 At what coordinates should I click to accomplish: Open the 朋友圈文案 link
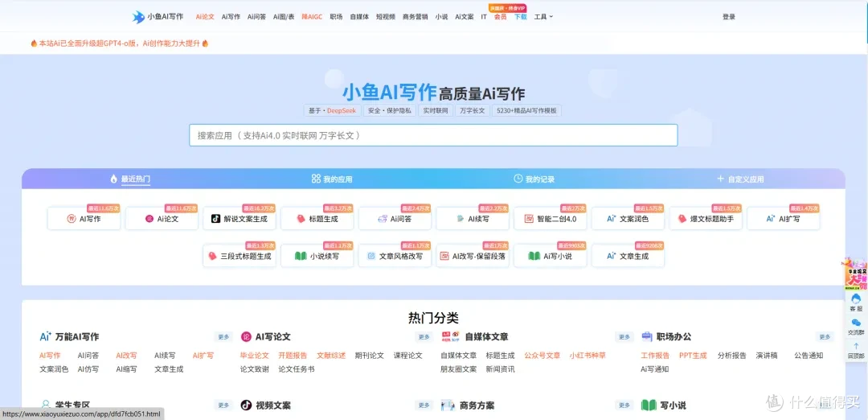pyautogui.click(x=458, y=369)
